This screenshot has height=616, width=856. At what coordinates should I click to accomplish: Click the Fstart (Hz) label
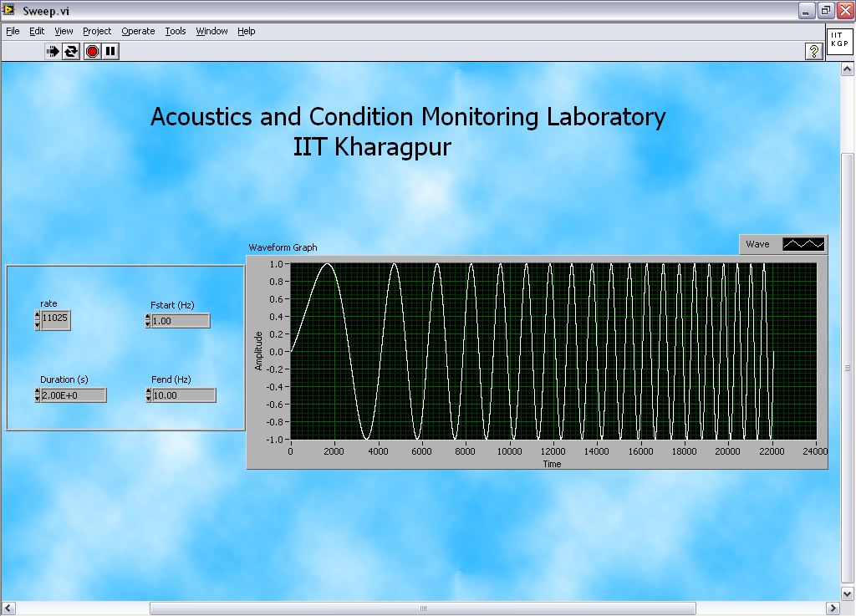pyautogui.click(x=172, y=305)
